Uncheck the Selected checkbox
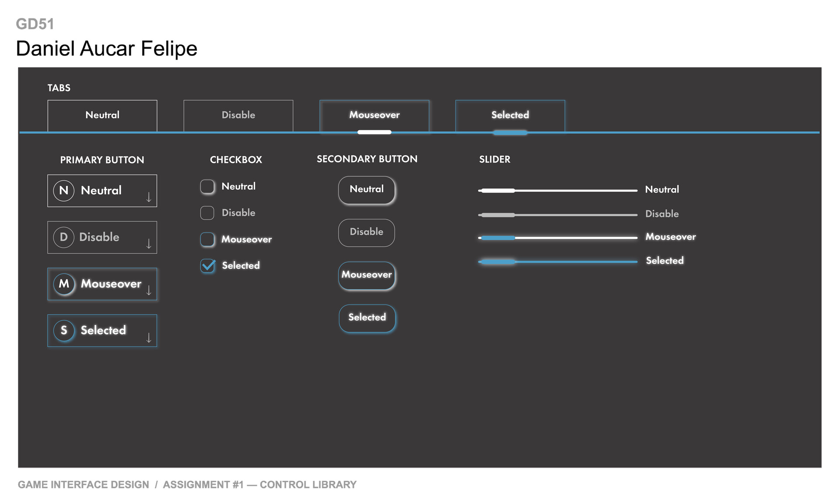The height and width of the screenshot is (504, 840). pos(207,266)
